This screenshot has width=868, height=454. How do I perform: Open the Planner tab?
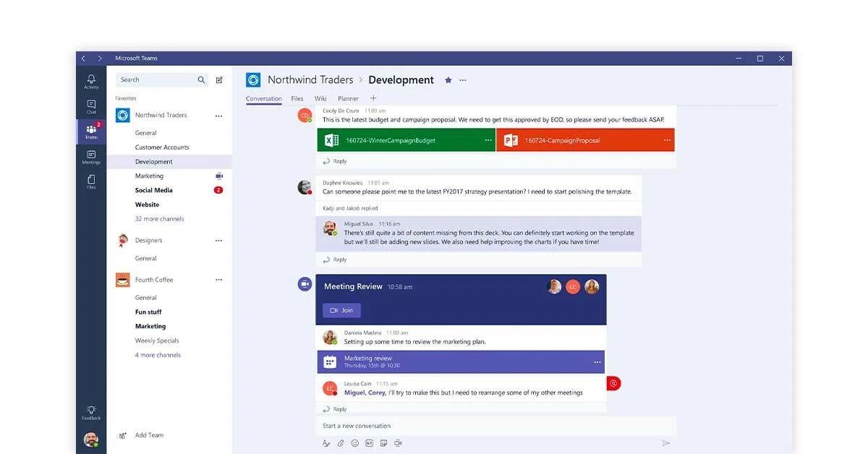point(348,98)
